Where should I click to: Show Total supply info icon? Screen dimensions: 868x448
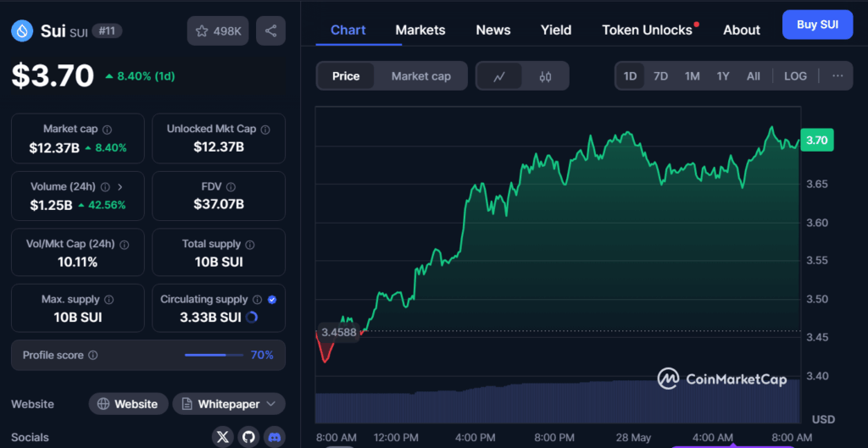coord(250,245)
